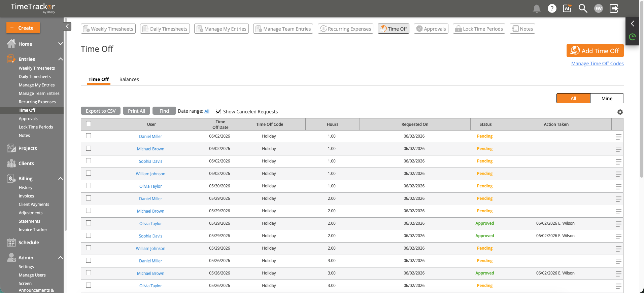Click the Print All button
This screenshot has width=644, height=293.
pos(136,111)
